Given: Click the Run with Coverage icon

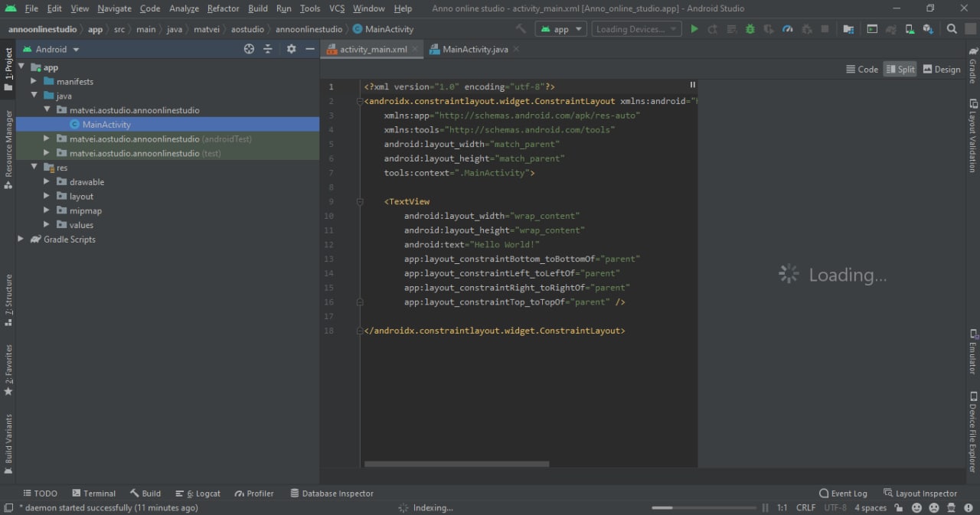Looking at the screenshot, I should (x=769, y=29).
